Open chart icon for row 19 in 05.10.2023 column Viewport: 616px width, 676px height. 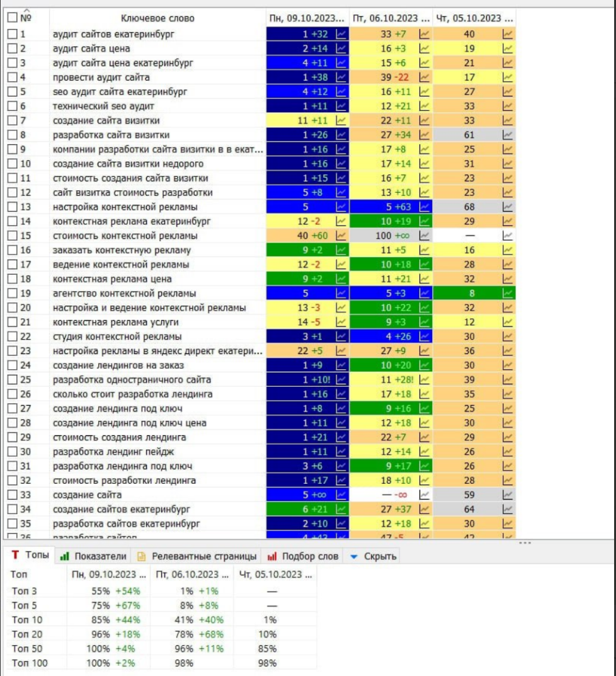tap(507, 293)
